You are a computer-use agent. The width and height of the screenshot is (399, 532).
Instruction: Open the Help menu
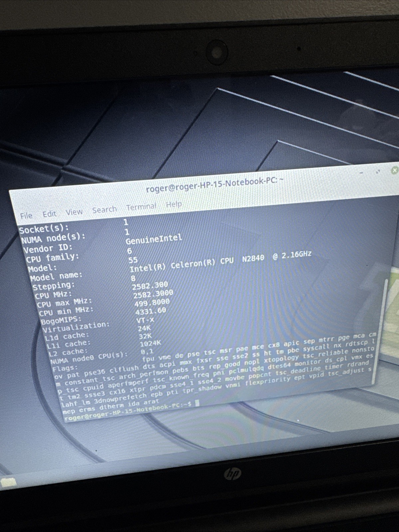pyautogui.click(x=174, y=204)
